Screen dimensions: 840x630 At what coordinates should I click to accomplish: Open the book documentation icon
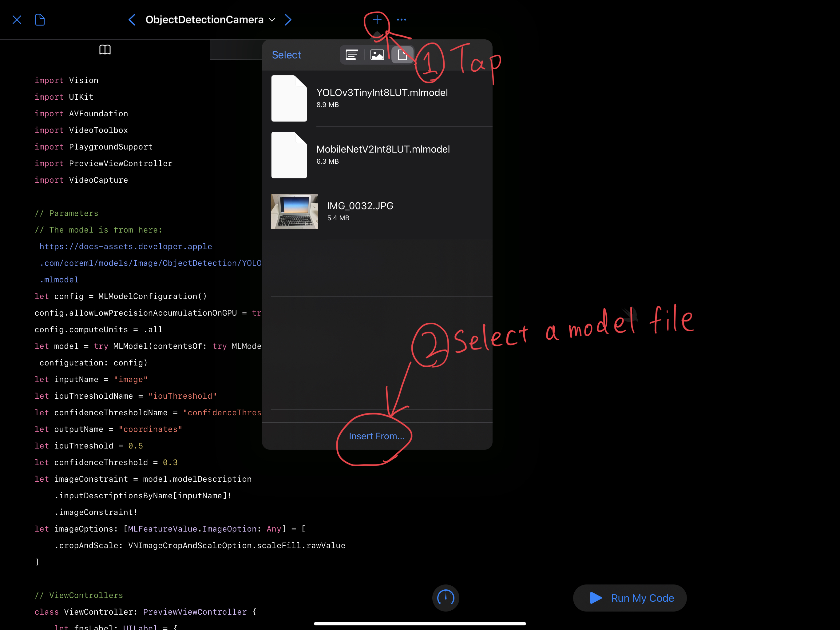105,50
